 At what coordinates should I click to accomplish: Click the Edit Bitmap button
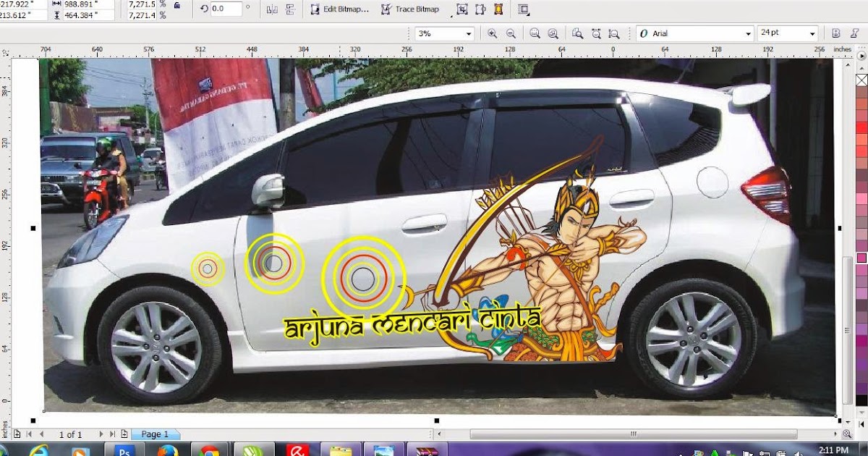tap(340, 9)
